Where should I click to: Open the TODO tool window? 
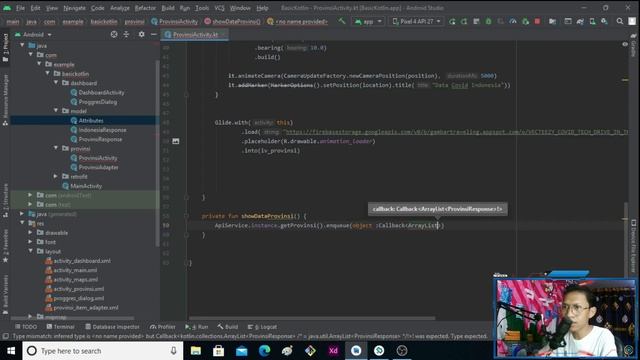tap(26, 327)
